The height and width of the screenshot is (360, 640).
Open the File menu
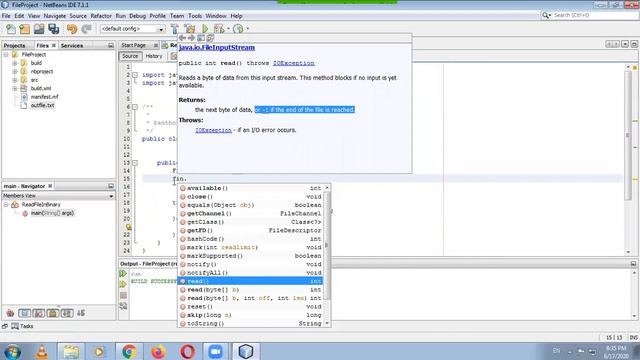[x=6, y=16]
